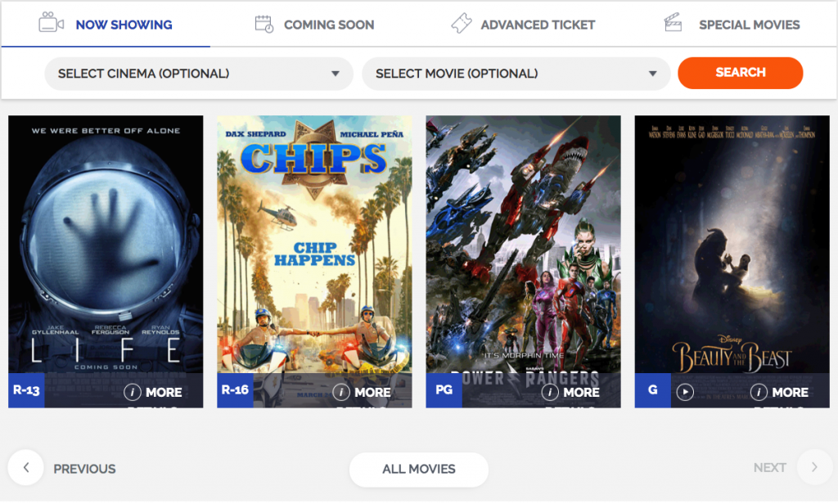Go to the Special Movies tab

click(732, 25)
